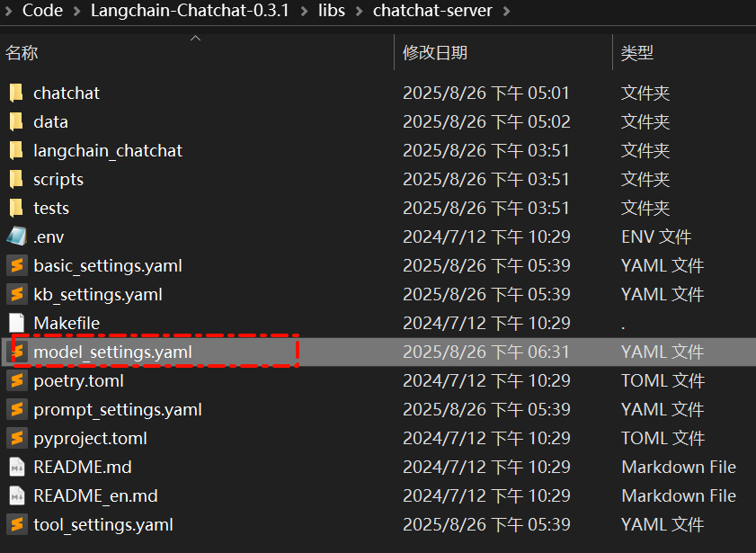
Task: Select the langchain_chatchat folder name
Action: coord(108,151)
